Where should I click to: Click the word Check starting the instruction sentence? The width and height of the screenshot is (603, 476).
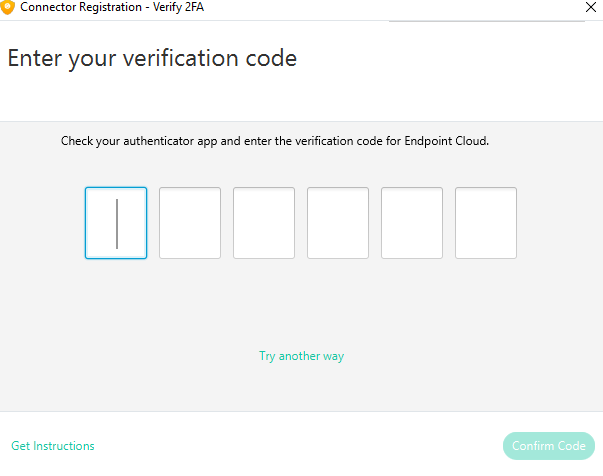[77, 141]
